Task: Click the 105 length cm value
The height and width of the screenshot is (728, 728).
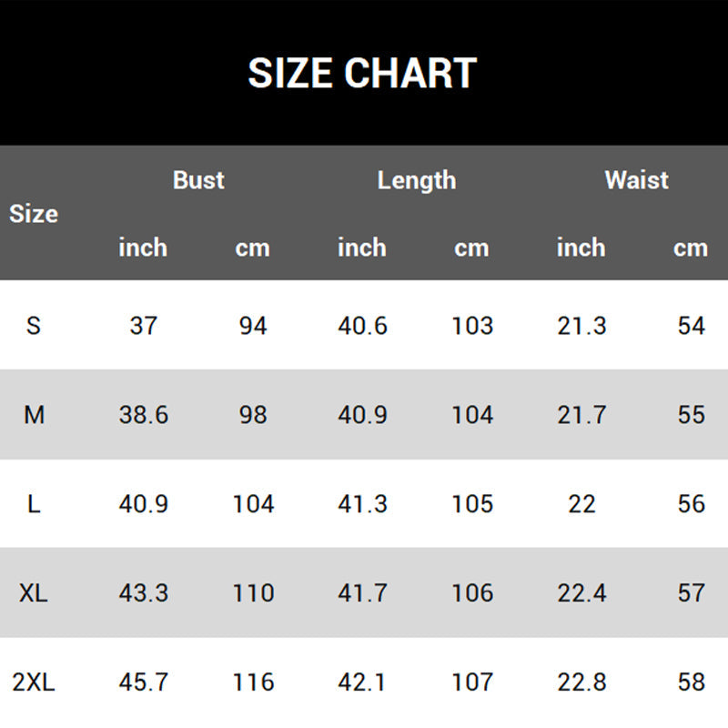Action: point(472,504)
